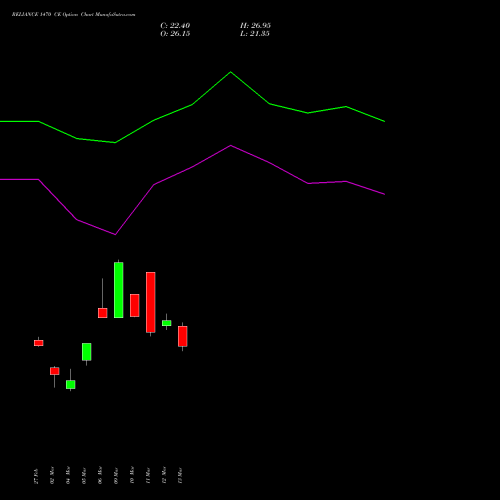
Task: Click the close value C: 22.40
Action: click(175, 26)
